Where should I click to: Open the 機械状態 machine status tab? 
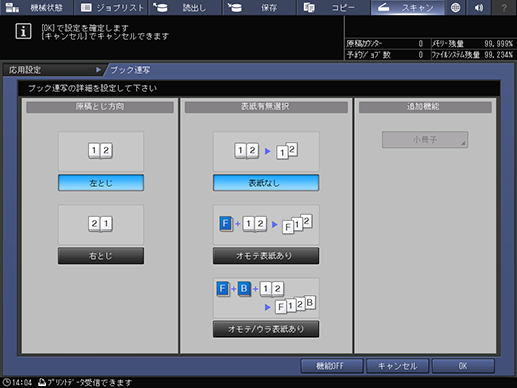pos(36,7)
